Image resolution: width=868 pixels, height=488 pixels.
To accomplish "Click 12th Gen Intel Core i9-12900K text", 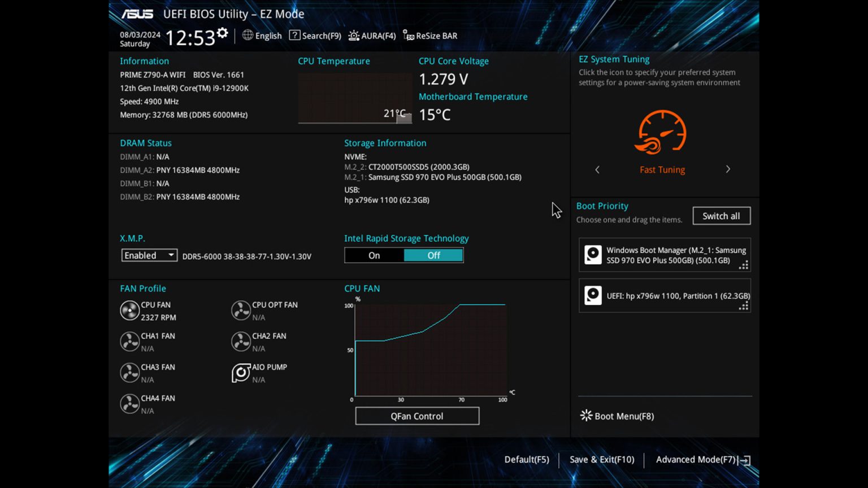I will (x=184, y=88).
